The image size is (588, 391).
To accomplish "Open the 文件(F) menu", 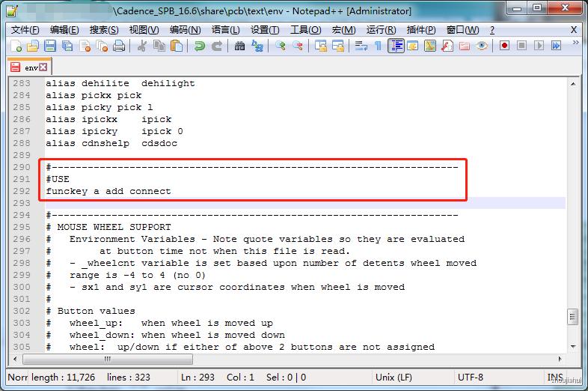I will click(x=25, y=30).
